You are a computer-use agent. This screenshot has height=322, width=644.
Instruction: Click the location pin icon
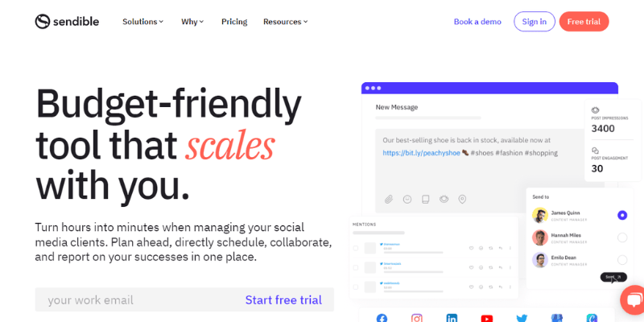(x=462, y=199)
